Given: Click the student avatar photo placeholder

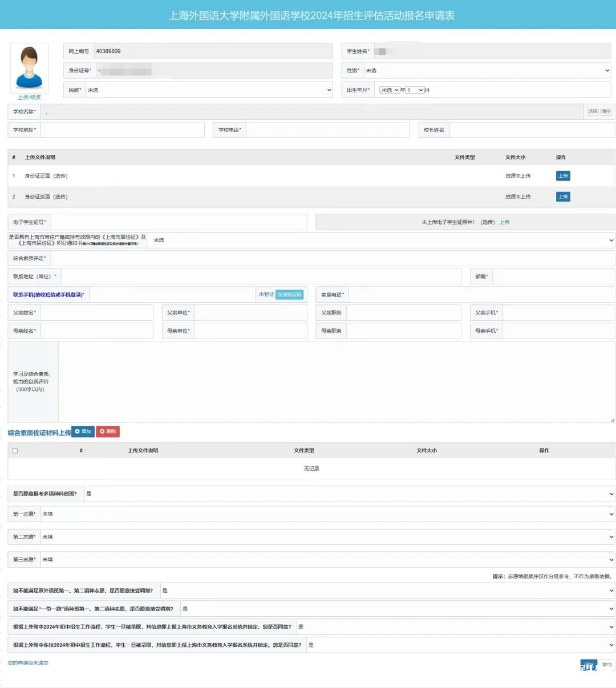Looking at the screenshot, I should tap(29, 67).
